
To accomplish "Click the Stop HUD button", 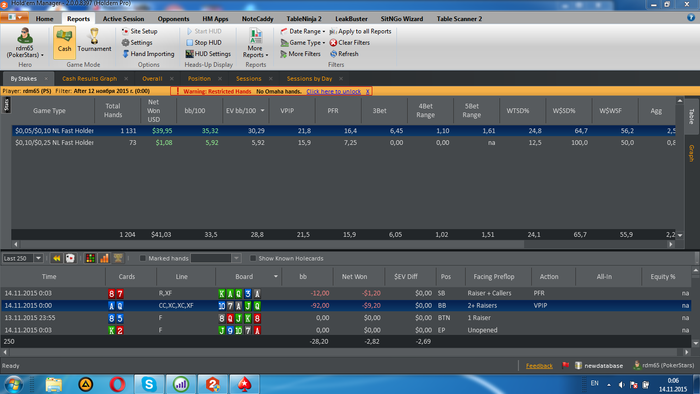I will 204,42.
